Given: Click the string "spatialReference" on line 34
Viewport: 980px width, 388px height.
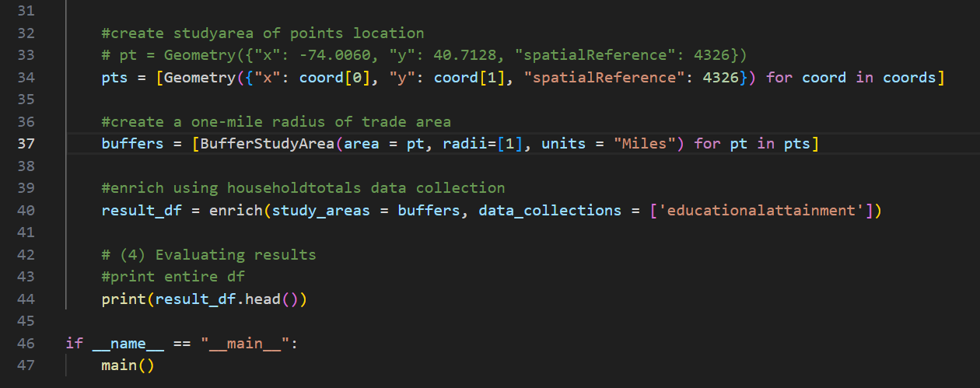Looking at the screenshot, I should [604, 78].
